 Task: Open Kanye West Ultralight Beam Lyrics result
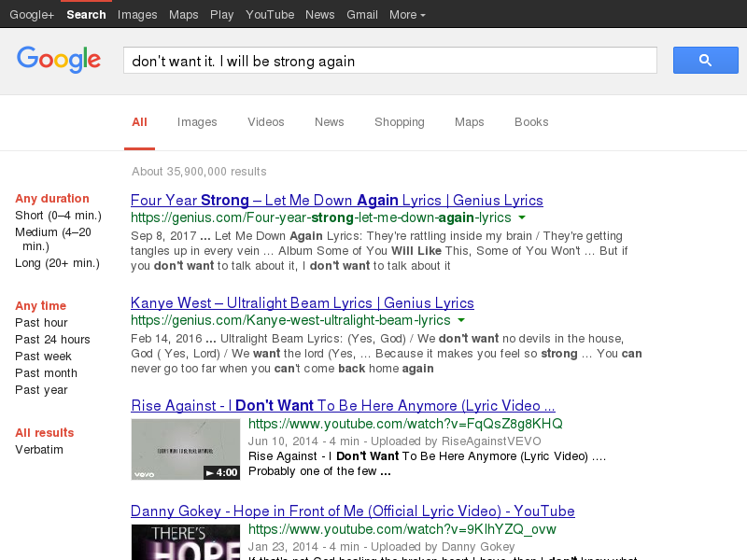point(302,303)
